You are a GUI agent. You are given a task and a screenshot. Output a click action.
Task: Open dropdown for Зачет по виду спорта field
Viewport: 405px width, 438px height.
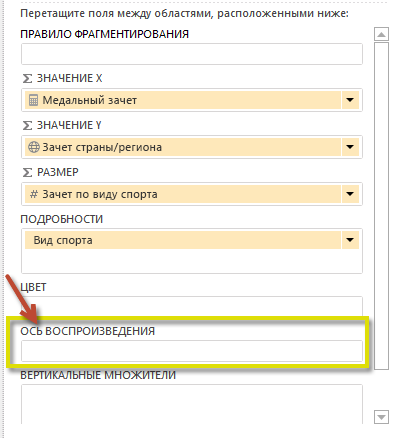350,194
